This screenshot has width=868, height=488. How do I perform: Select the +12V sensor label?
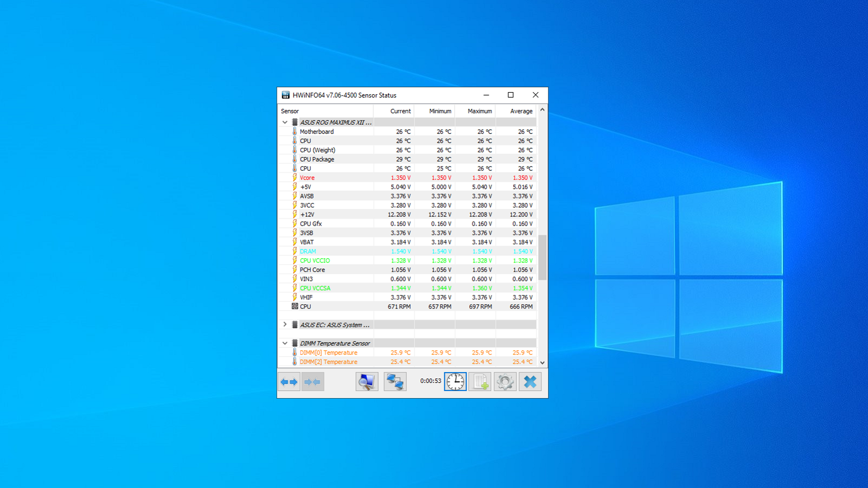point(307,215)
